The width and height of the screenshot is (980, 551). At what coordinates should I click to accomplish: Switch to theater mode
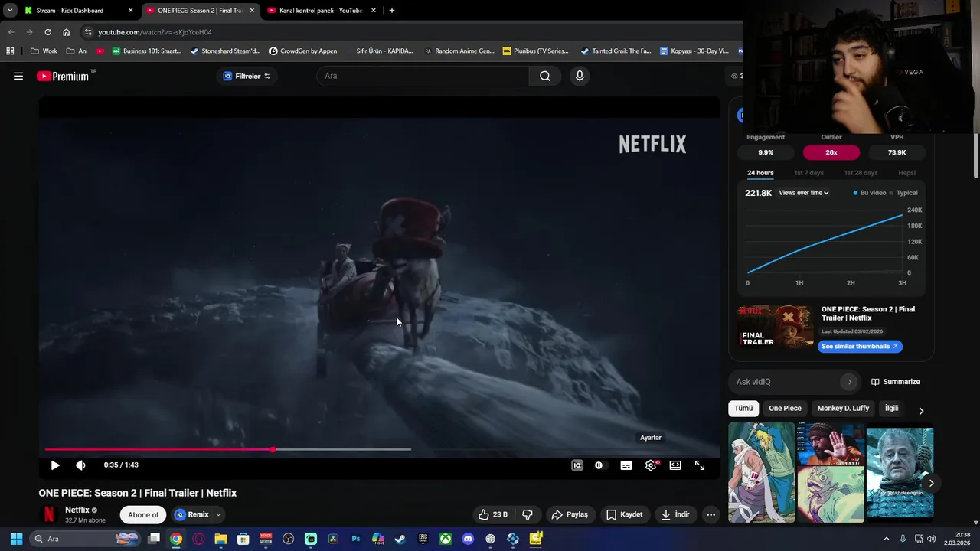coord(675,465)
